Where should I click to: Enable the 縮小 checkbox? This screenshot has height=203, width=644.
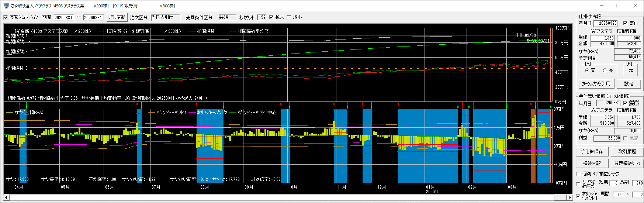(x=289, y=17)
